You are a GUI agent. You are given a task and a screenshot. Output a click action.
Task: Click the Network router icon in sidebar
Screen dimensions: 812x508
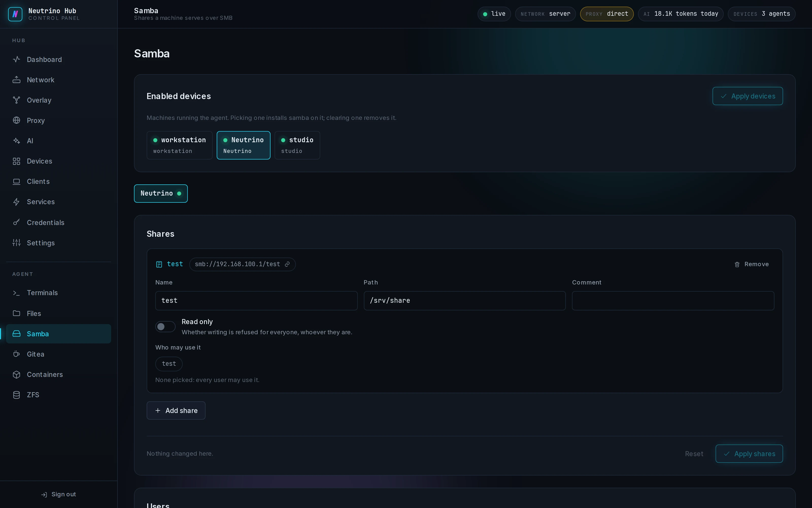tap(16, 80)
